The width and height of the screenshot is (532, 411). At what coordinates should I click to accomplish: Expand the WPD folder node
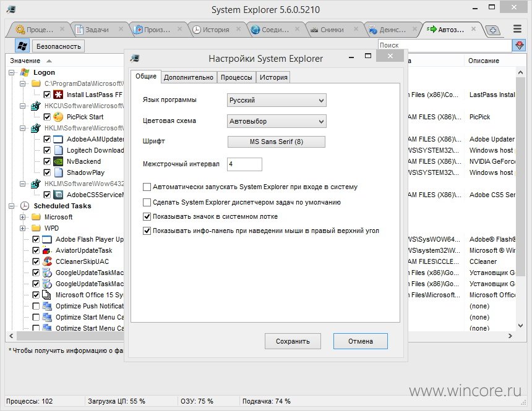point(23,228)
